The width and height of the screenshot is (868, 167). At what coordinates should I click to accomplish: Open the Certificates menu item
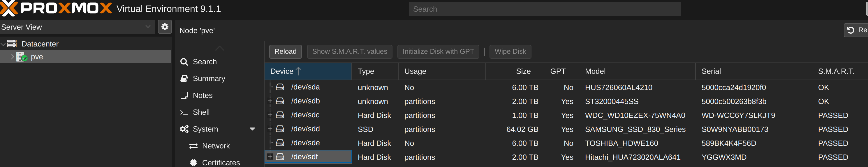coord(221,163)
